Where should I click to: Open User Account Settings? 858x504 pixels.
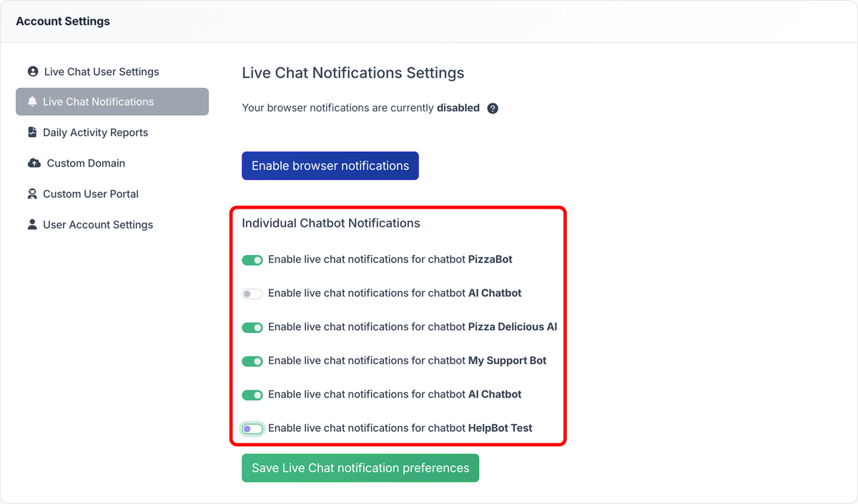tap(97, 224)
